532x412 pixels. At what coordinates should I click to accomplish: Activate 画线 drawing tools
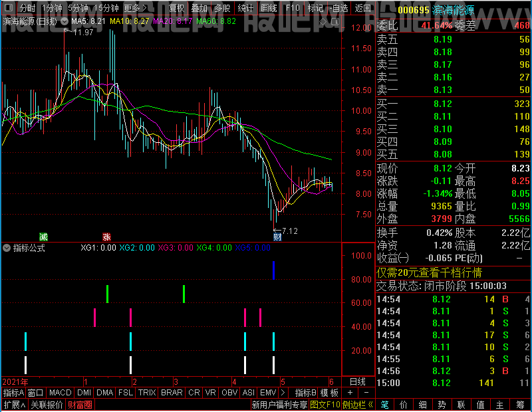coord(269,8)
